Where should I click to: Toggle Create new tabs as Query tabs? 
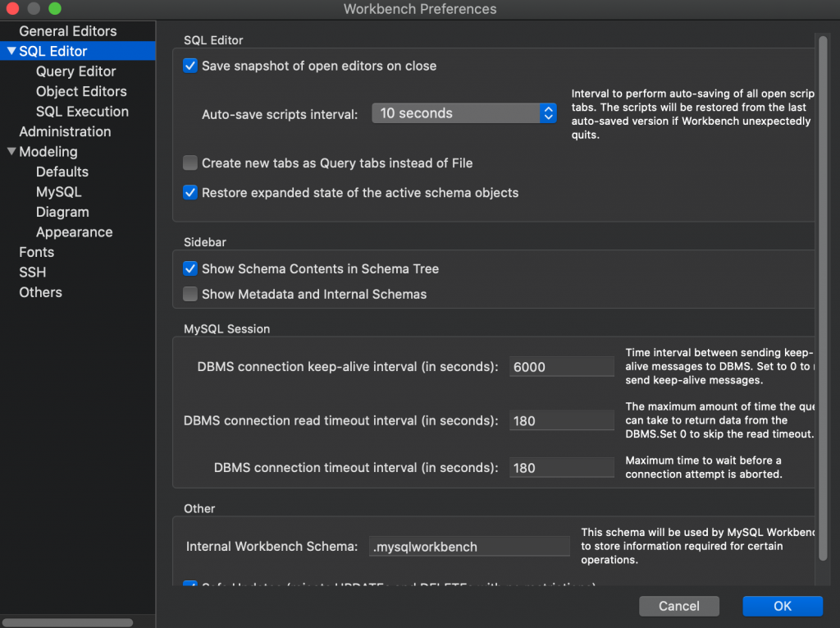(190, 163)
